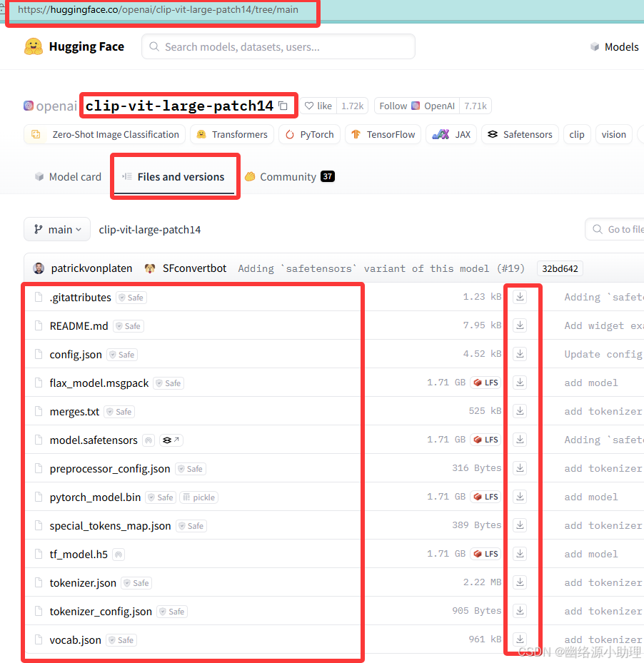Viewport: 644px width, 663px height.
Task: Click the scan status icon beside tf_model.h5
Action: (119, 555)
